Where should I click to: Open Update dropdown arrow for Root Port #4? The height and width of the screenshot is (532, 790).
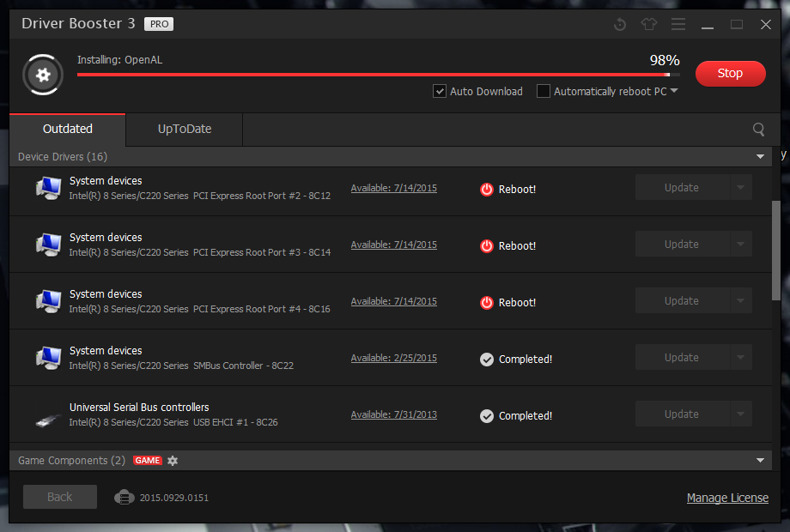740,300
